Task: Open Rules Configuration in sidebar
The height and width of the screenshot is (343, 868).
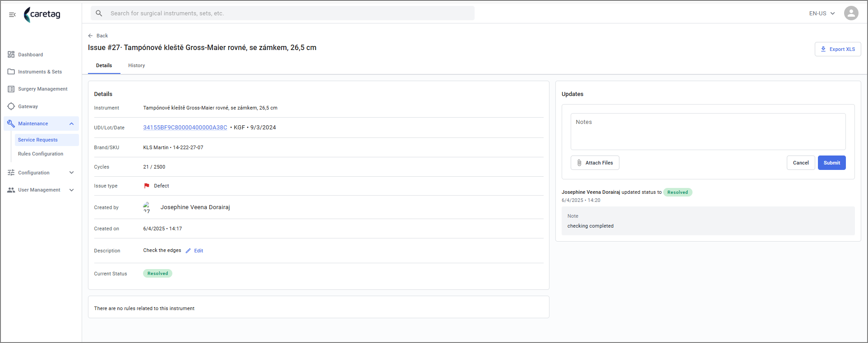Action: tap(41, 154)
